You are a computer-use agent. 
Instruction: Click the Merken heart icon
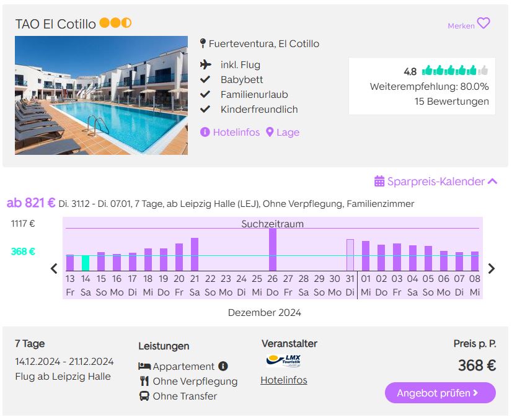(x=483, y=23)
